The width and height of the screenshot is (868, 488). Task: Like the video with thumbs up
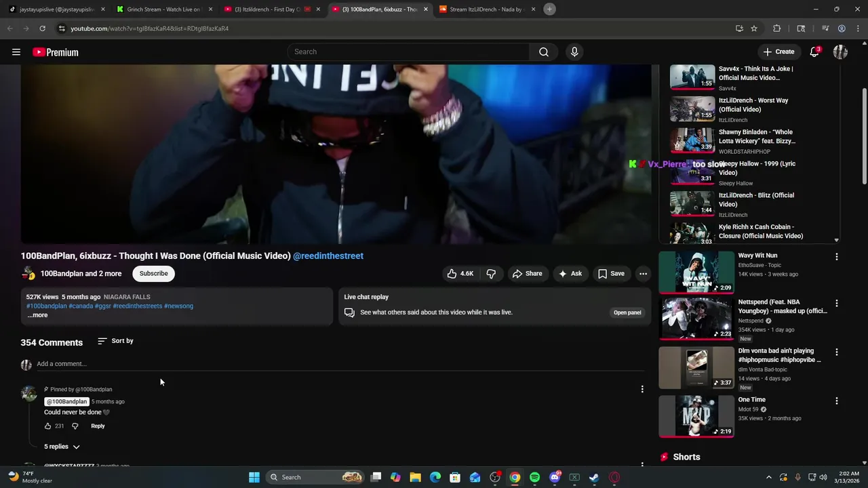(x=460, y=274)
